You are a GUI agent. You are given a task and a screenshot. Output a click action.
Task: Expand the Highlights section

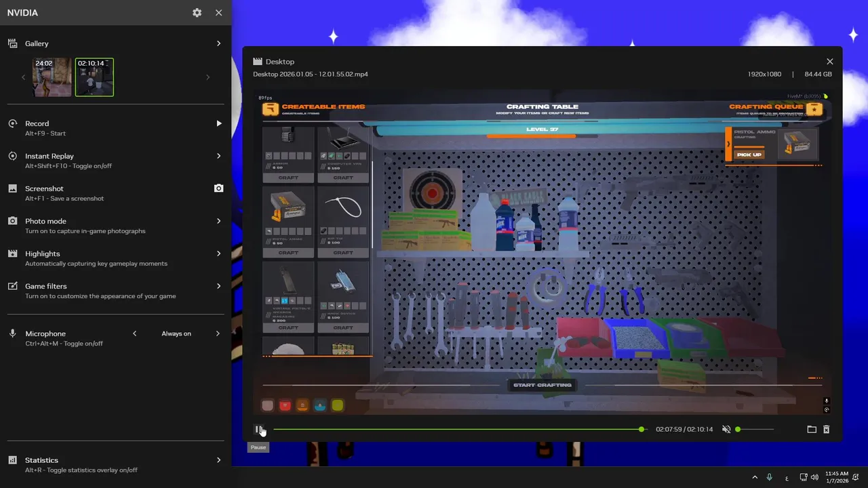218,253
